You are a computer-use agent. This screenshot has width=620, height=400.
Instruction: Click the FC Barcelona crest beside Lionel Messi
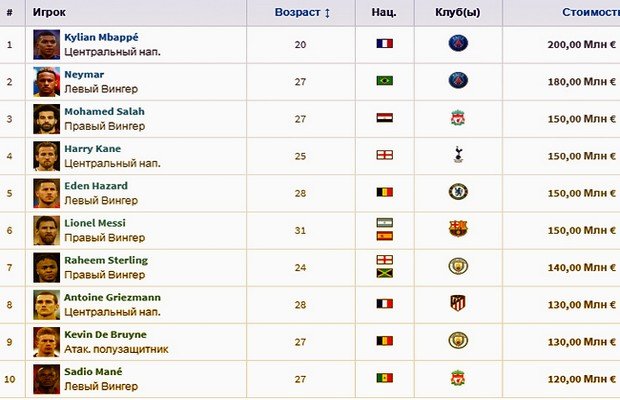click(458, 229)
